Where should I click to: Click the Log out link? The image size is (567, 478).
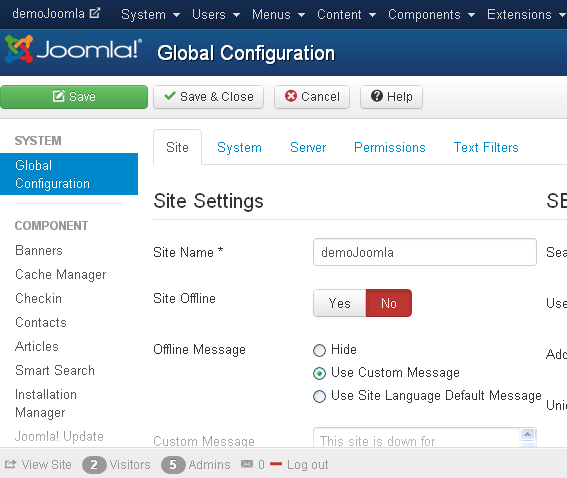point(308,465)
